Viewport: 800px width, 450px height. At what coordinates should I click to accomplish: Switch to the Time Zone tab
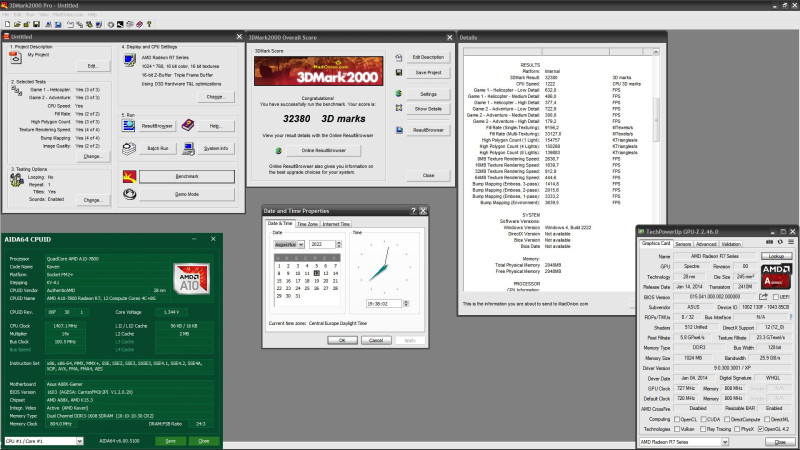point(307,224)
